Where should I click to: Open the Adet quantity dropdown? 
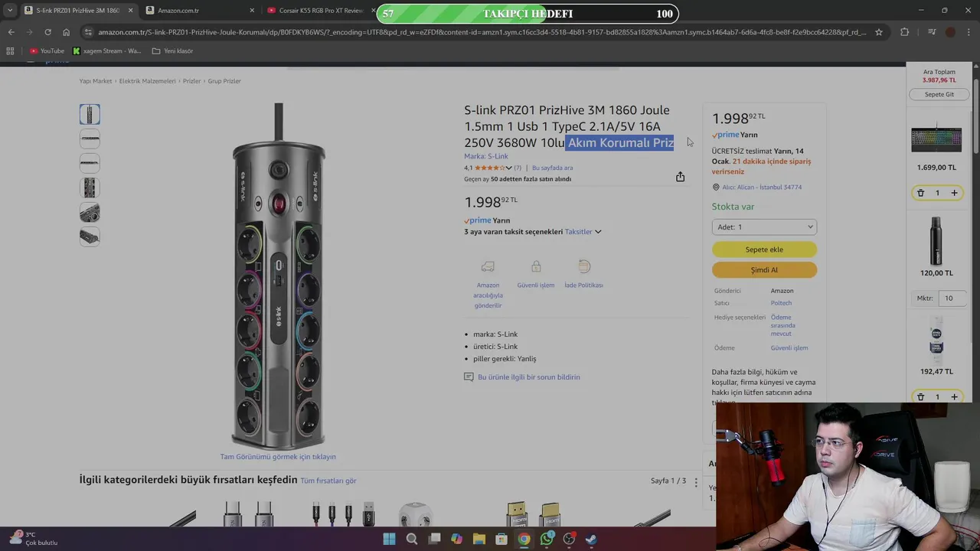tap(764, 227)
